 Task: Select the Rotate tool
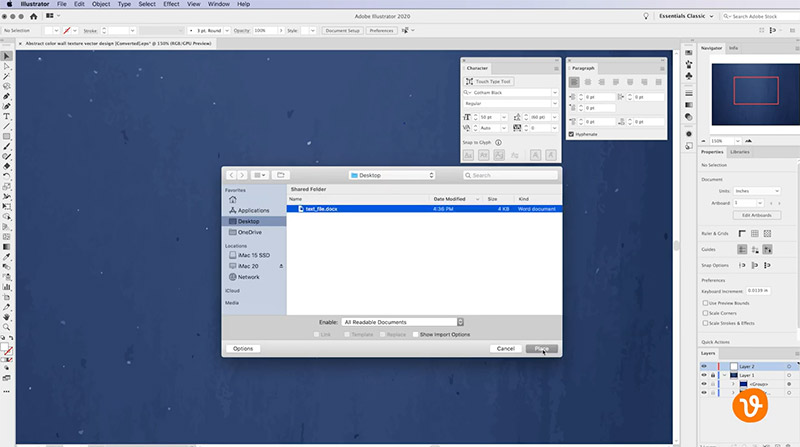click(7, 177)
